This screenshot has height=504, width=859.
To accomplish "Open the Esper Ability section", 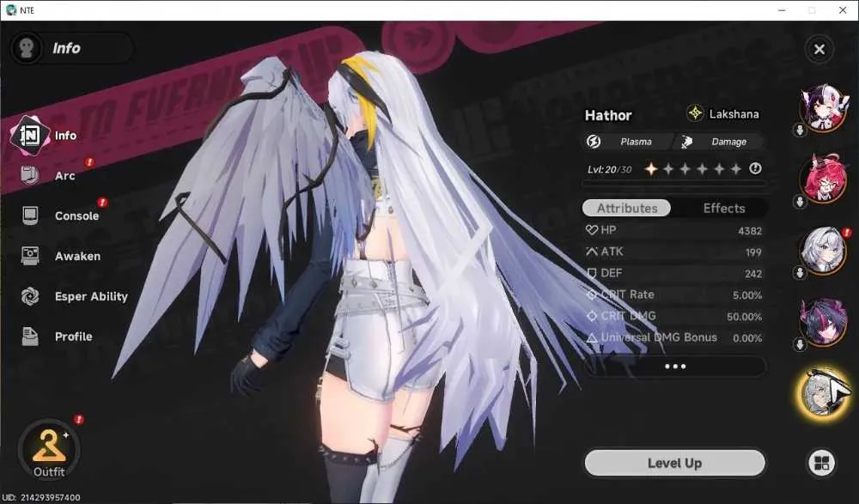I will click(x=74, y=296).
